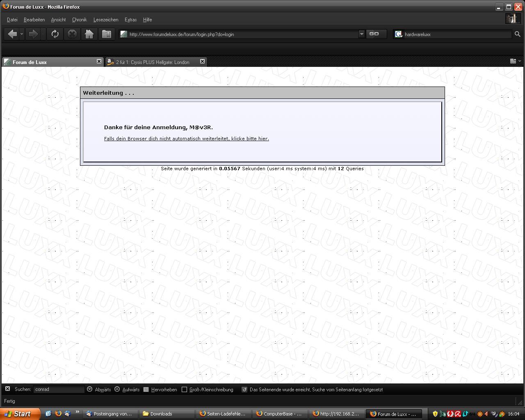525x420 pixels.
Task: Click the 'Seitenende wurde erreicht' find message
Action: [316, 390]
